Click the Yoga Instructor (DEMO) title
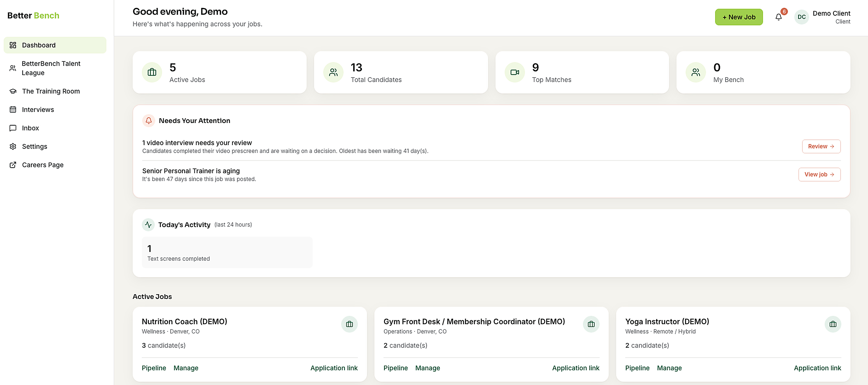 (x=667, y=322)
